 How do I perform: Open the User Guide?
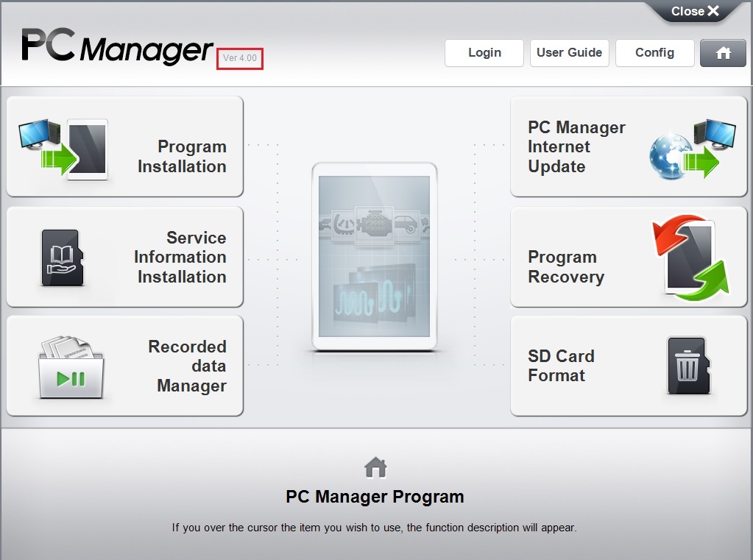coord(569,53)
